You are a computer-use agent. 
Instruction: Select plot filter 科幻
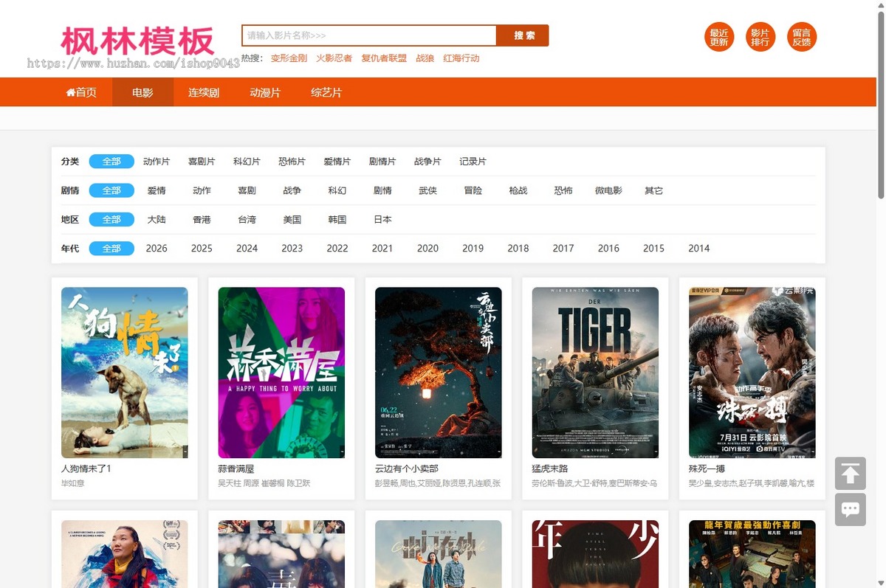337,190
